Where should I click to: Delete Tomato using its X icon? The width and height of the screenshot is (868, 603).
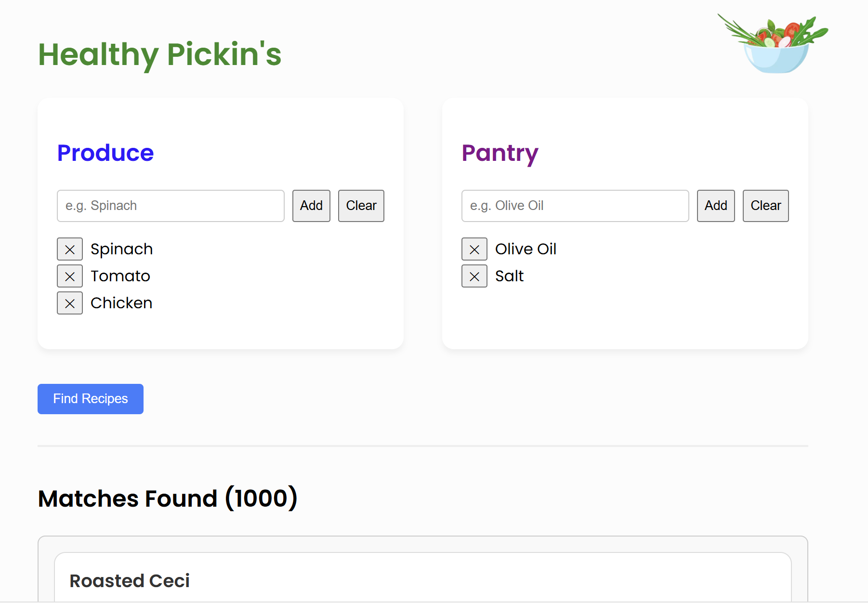[x=70, y=276]
